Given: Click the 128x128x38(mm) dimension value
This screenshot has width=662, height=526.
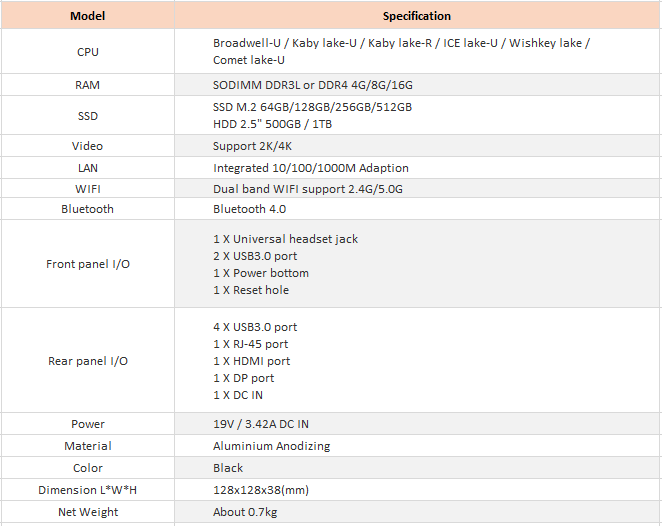Looking at the screenshot, I should [261, 490].
